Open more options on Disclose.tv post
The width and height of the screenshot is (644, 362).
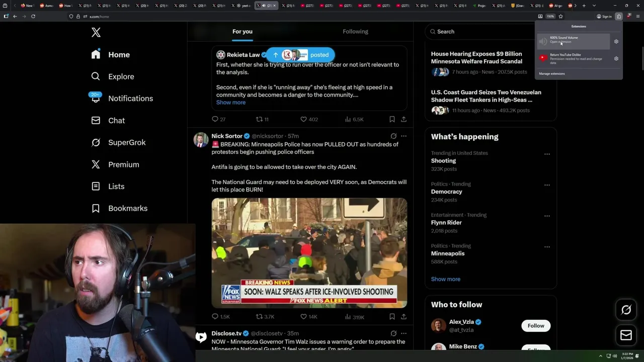(x=404, y=333)
